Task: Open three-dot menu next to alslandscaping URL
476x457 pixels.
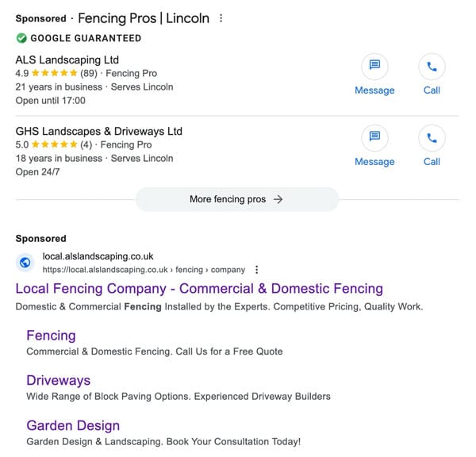Action: point(257,270)
